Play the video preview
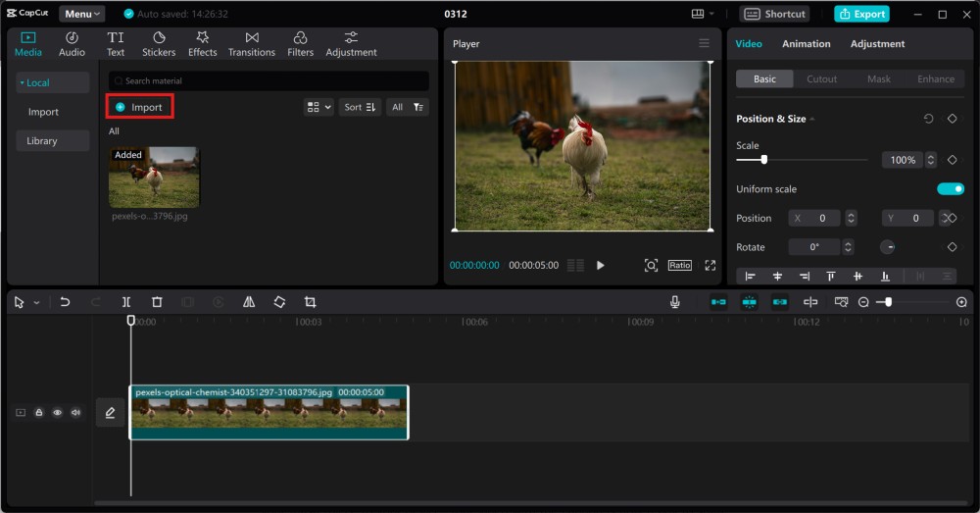The height and width of the screenshot is (513, 980). (600, 265)
